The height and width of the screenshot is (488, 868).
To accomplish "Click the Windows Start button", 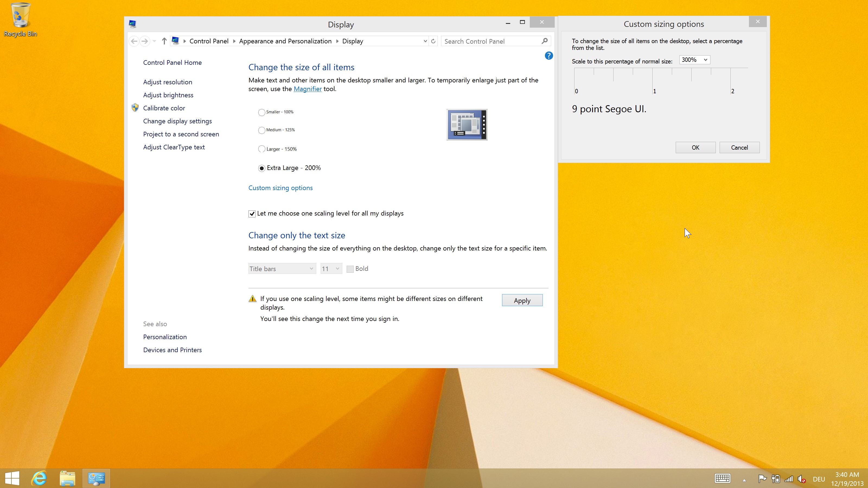I will (x=12, y=478).
